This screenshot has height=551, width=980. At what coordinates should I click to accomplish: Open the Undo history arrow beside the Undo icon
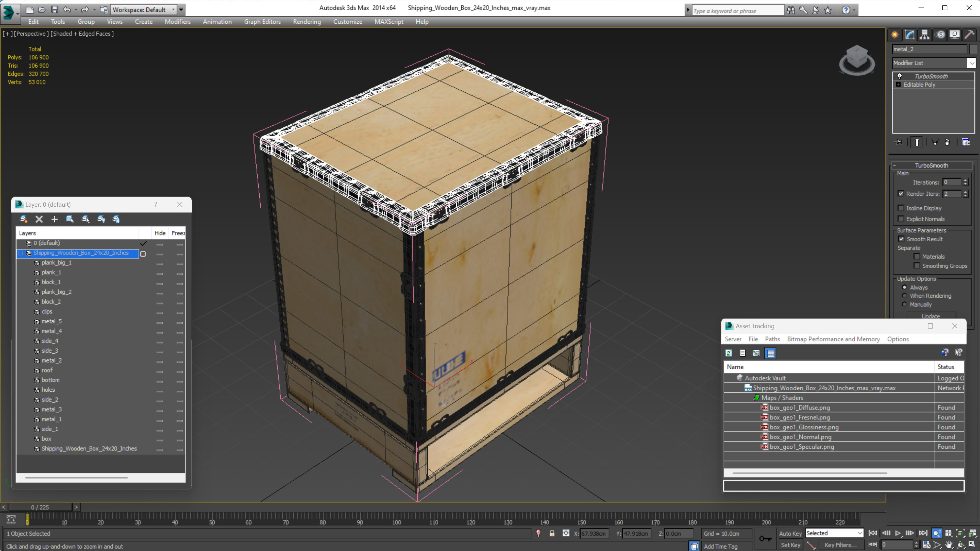76,10
